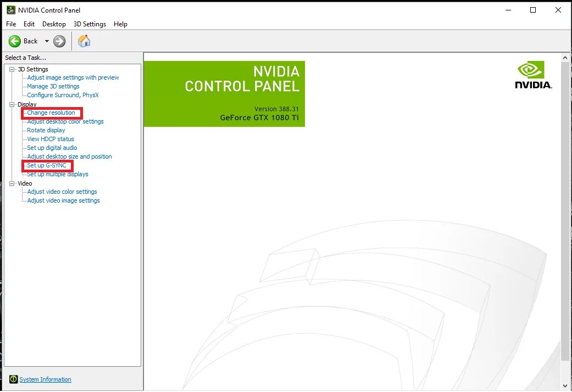Viewport: 572px width, 392px height.
Task: Open Configure Surround, PhysX
Action: pyautogui.click(x=63, y=95)
